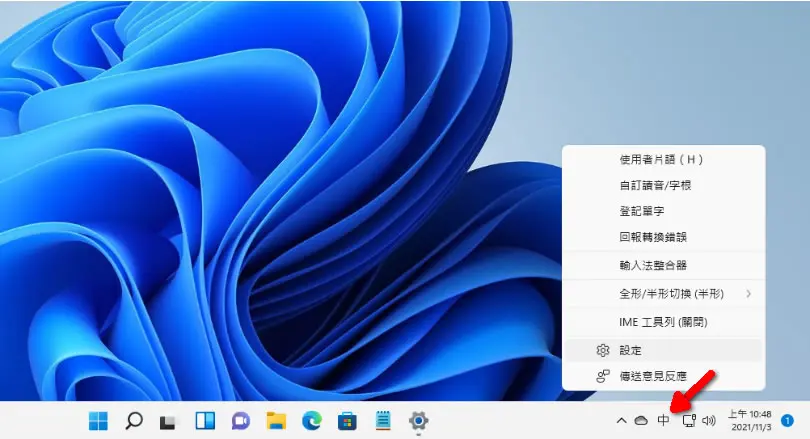
Task: Launch Microsoft Edge browser
Action: (x=312, y=421)
